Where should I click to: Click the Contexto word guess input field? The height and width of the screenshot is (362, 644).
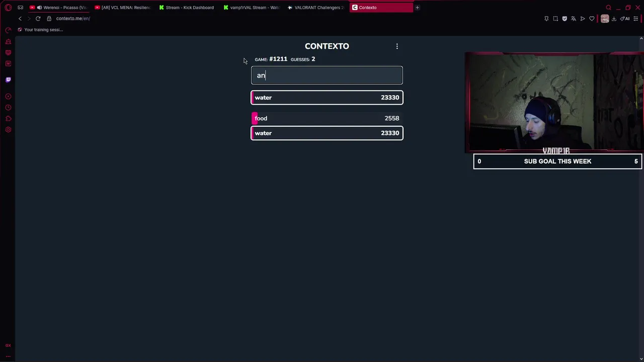pyautogui.click(x=327, y=75)
